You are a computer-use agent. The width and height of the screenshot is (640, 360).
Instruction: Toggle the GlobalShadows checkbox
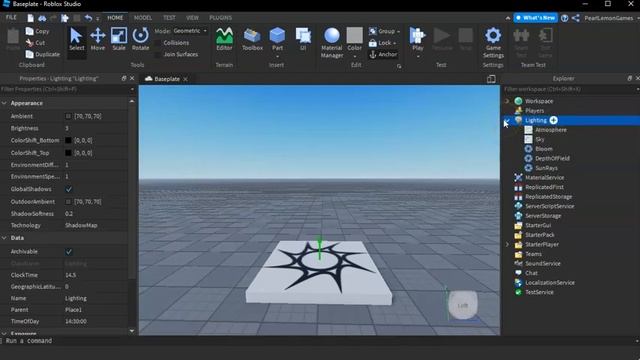pos(69,189)
